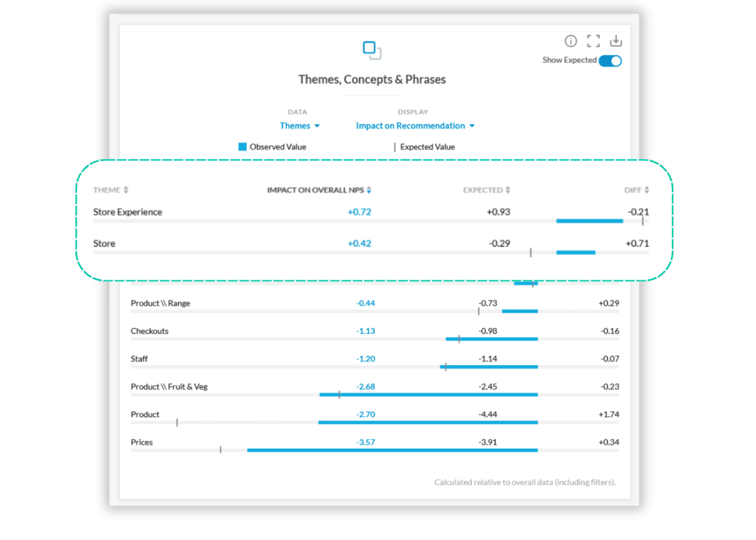Select the Store theme row
Screen dimensions: 756x540
coord(104,243)
